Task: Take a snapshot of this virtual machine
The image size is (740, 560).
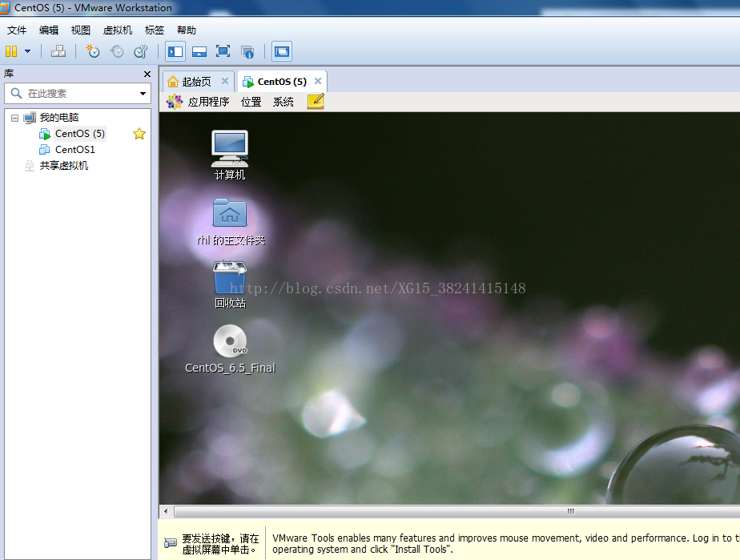Action: tap(93, 51)
